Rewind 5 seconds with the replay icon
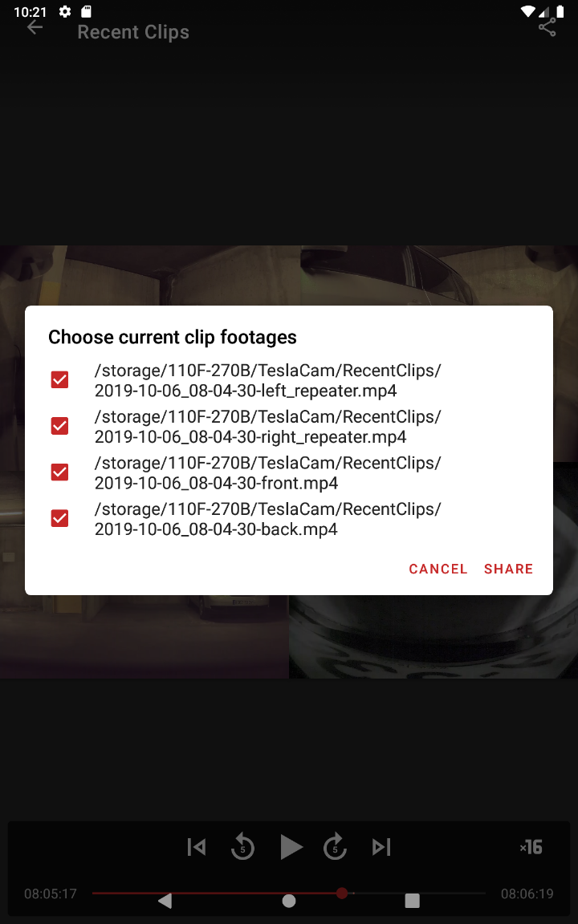Screen dimensions: 578x924 click(x=242, y=847)
